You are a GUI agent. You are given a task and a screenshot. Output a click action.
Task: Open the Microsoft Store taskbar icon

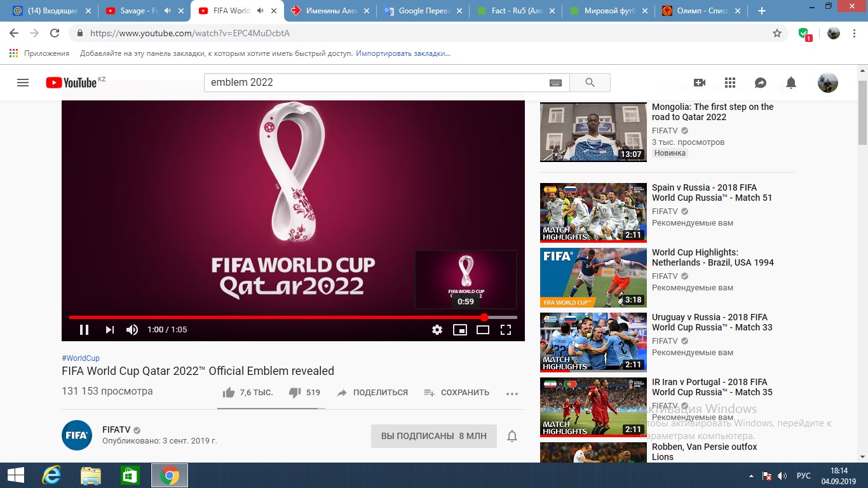130,475
